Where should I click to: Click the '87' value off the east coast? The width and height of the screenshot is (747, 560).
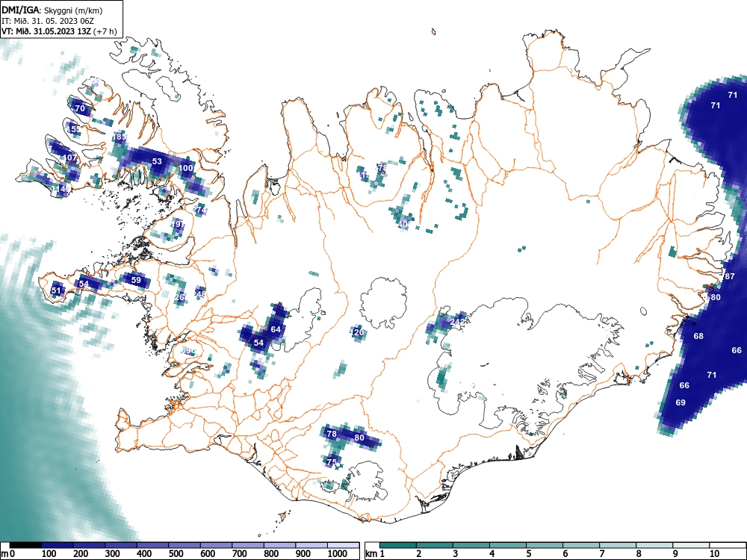730,276
